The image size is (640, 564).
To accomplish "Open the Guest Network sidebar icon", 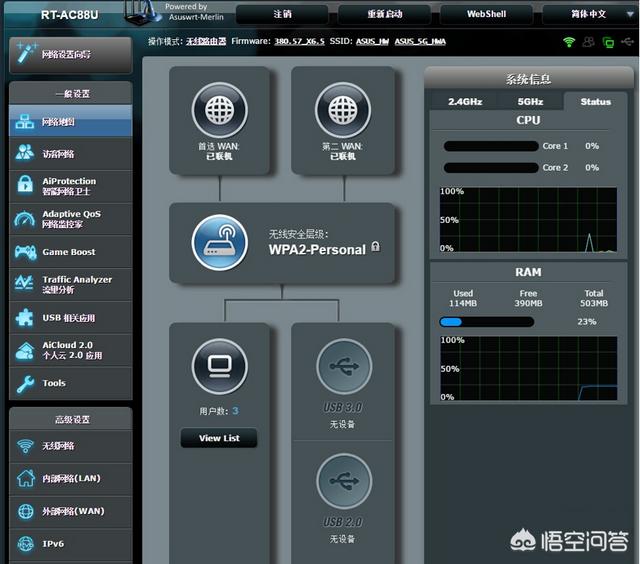I will pyautogui.click(x=24, y=153).
